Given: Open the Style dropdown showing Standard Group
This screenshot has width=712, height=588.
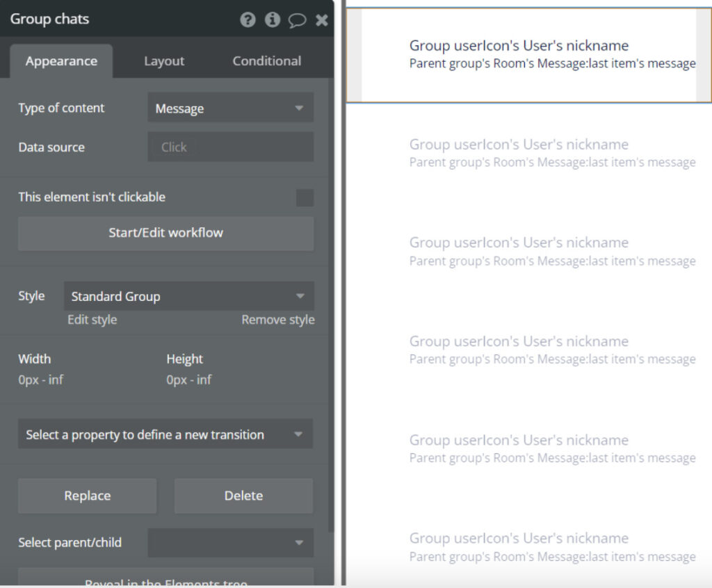Looking at the screenshot, I should [188, 296].
